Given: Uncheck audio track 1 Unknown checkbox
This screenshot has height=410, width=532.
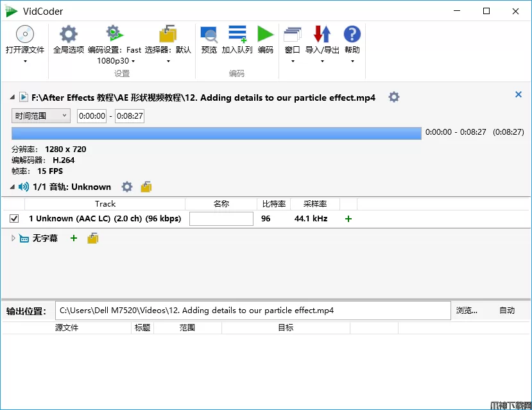Looking at the screenshot, I should coord(14,218).
